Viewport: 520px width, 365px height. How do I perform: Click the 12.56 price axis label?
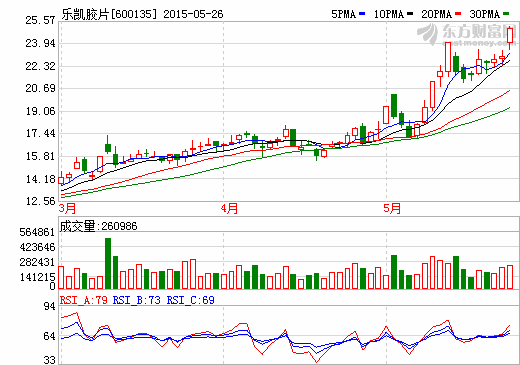pos(40,201)
